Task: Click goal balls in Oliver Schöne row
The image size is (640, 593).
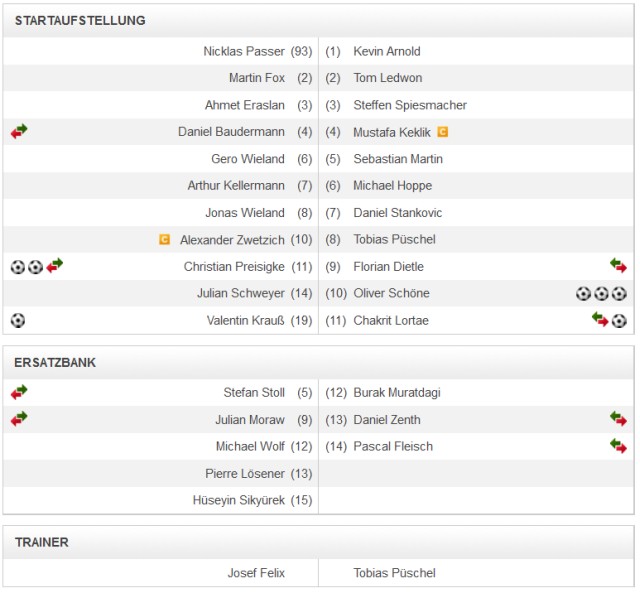Action: 601,293
